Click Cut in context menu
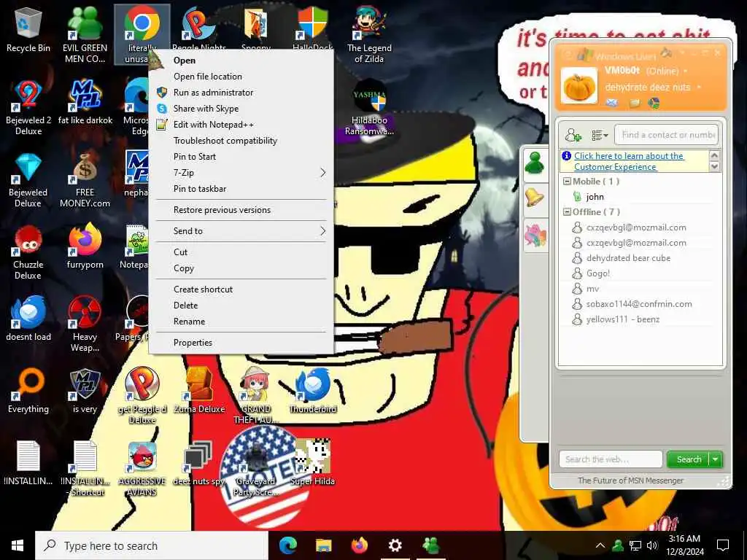This screenshot has width=747, height=560. pyautogui.click(x=181, y=252)
